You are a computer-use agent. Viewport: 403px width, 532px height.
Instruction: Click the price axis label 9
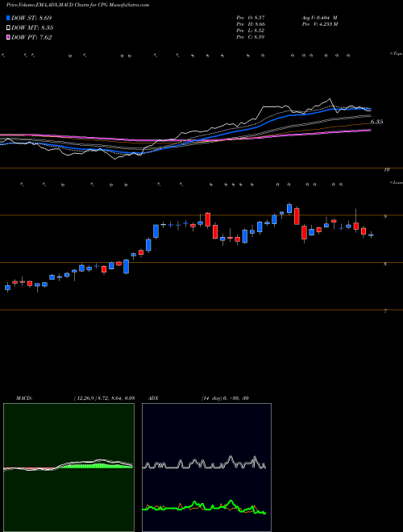(385, 216)
